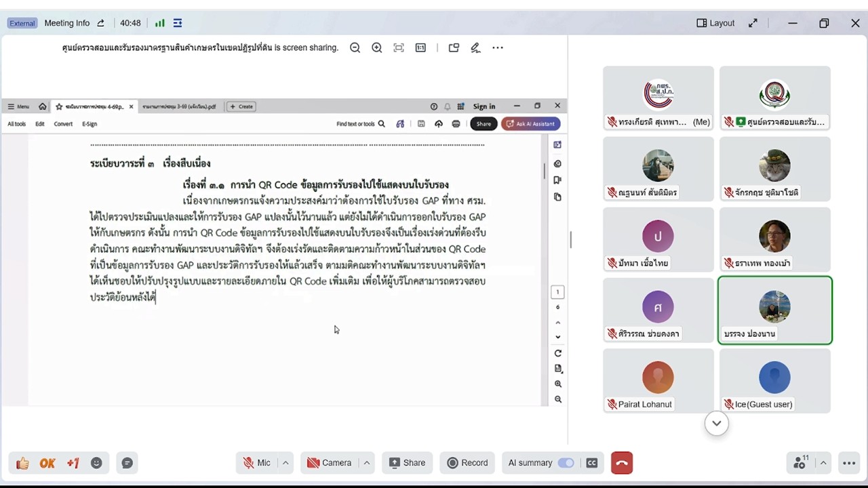Click the Read Aloud glasses icon
This screenshot has height=488, width=868.
pos(400,123)
